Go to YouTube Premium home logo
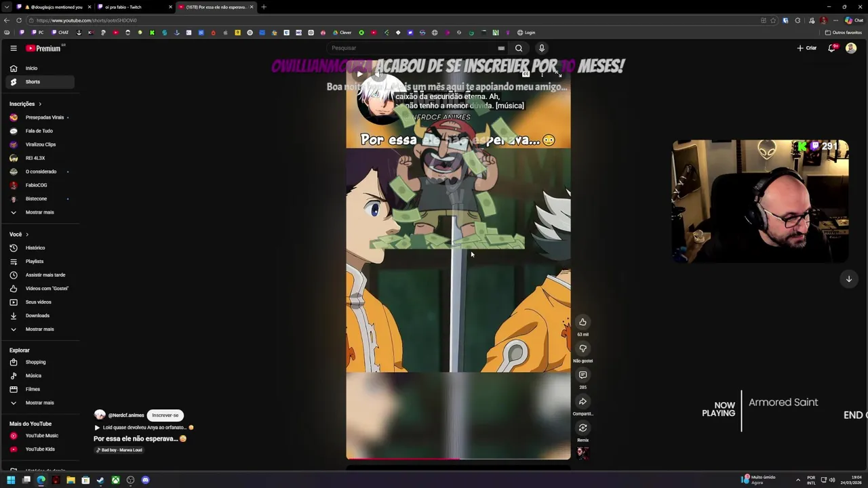Screen dimensions: 868x488 pyautogui.click(x=43, y=48)
